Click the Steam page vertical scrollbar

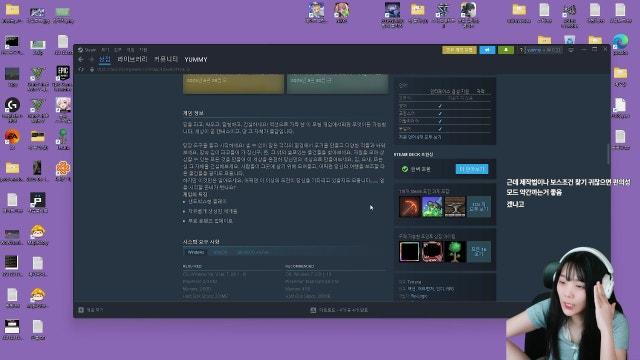coord(608,154)
